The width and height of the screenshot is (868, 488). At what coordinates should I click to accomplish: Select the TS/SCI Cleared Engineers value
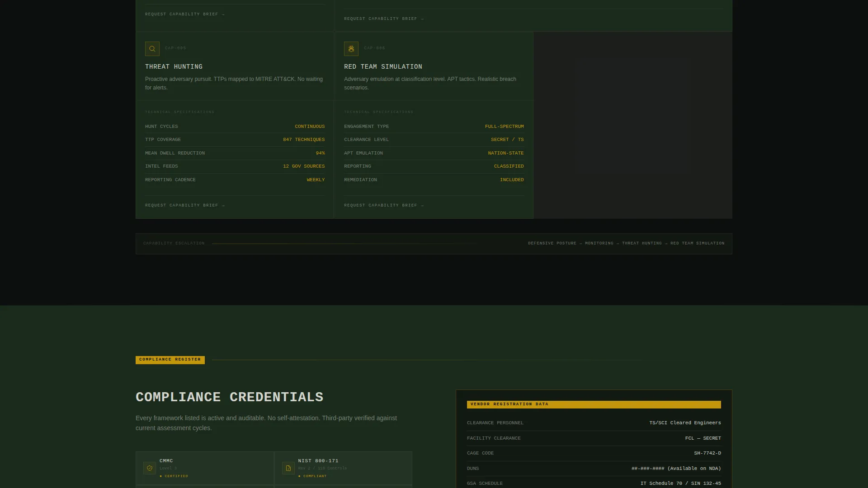(x=685, y=423)
